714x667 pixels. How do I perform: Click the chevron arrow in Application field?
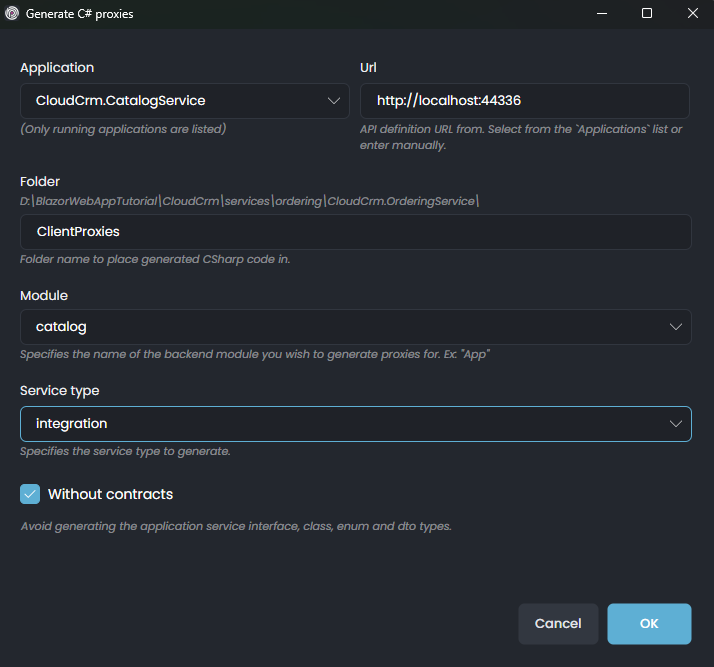pos(334,100)
